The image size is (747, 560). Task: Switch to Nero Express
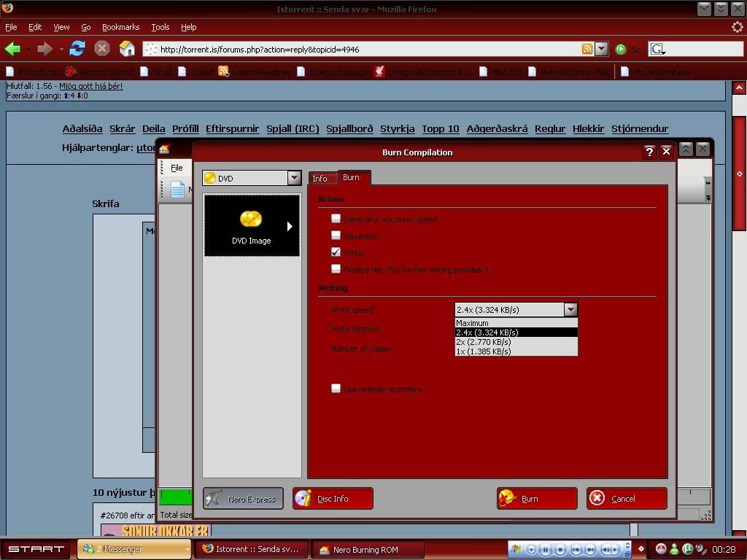coord(243,499)
